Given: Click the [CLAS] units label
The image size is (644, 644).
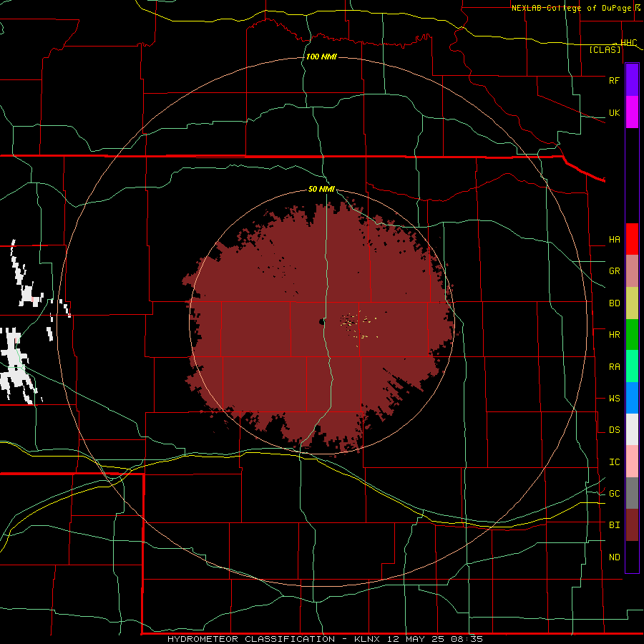Looking at the screenshot, I should point(605,49).
